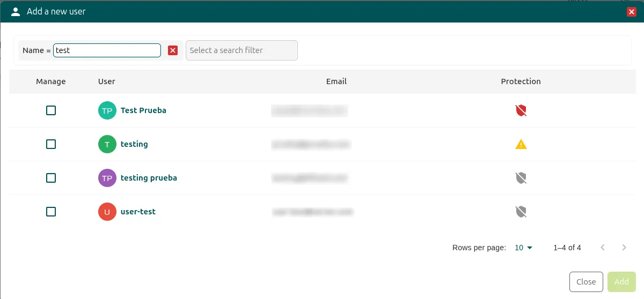Click the User column header
Viewport: 644px width, 299px height.
click(107, 81)
